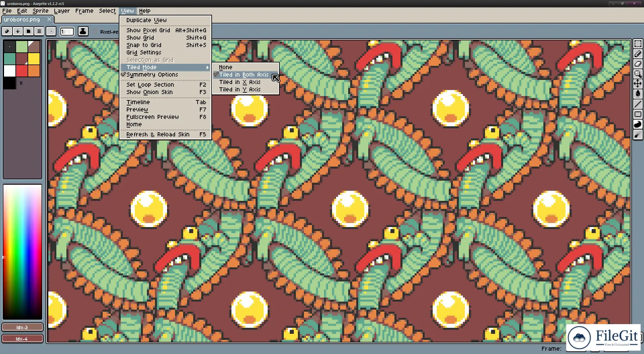Image resolution: width=644 pixels, height=354 pixels.
Task: Open the Edit menu
Action: click(22, 11)
